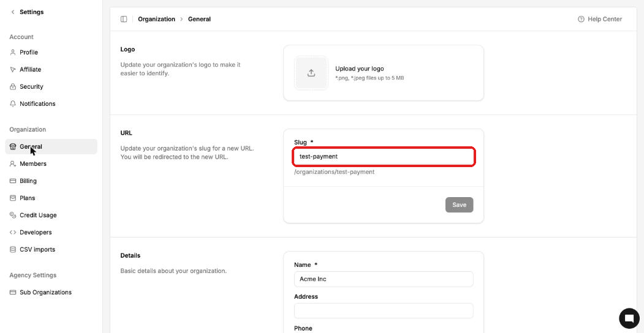Focus the Address input field
Viewport: 644px width, 333px height.
[384, 311]
